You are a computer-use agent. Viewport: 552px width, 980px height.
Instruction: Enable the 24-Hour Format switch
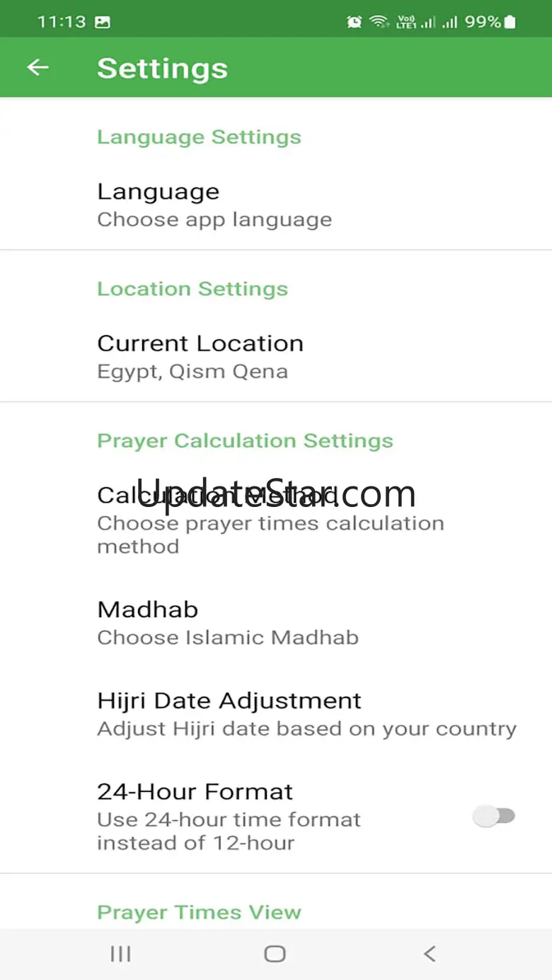point(494,817)
